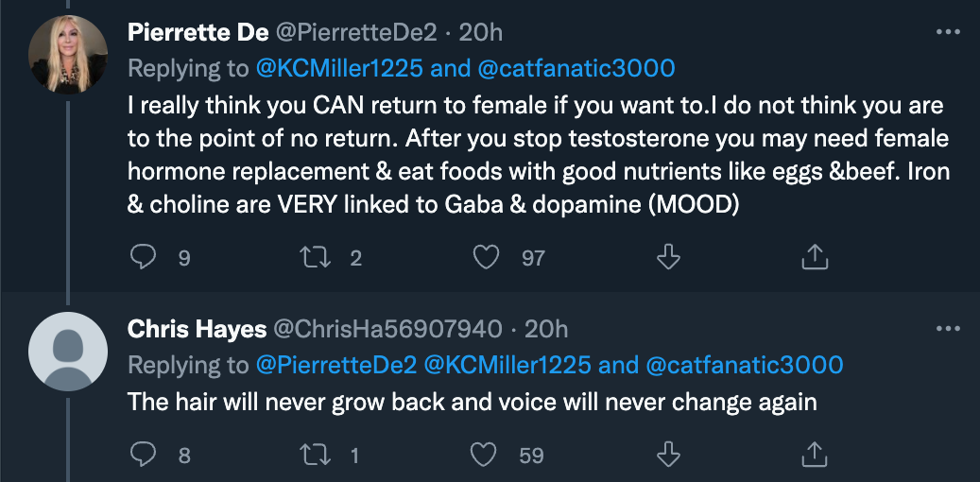This screenshot has width=980, height=482.
Task: Reply to Pierrette De's tweet
Action: (143, 257)
